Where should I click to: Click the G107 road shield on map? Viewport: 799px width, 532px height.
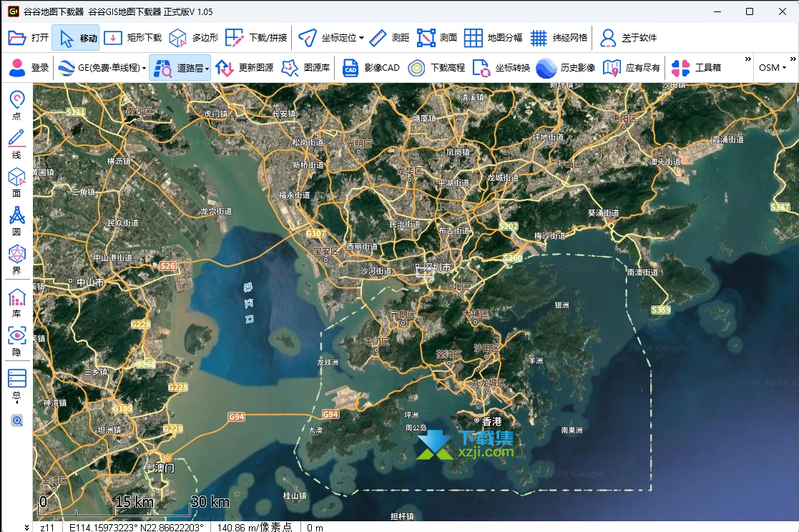(316, 233)
